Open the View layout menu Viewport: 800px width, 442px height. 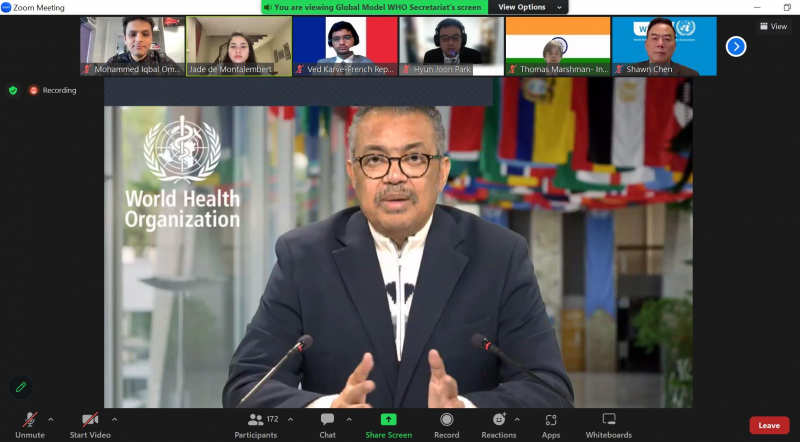pos(773,27)
